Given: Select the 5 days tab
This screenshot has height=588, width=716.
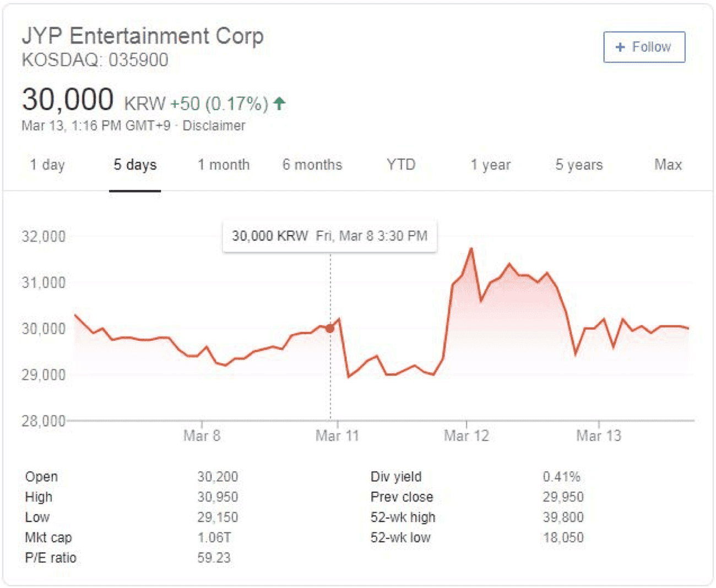Looking at the screenshot, I should point(135,165).
